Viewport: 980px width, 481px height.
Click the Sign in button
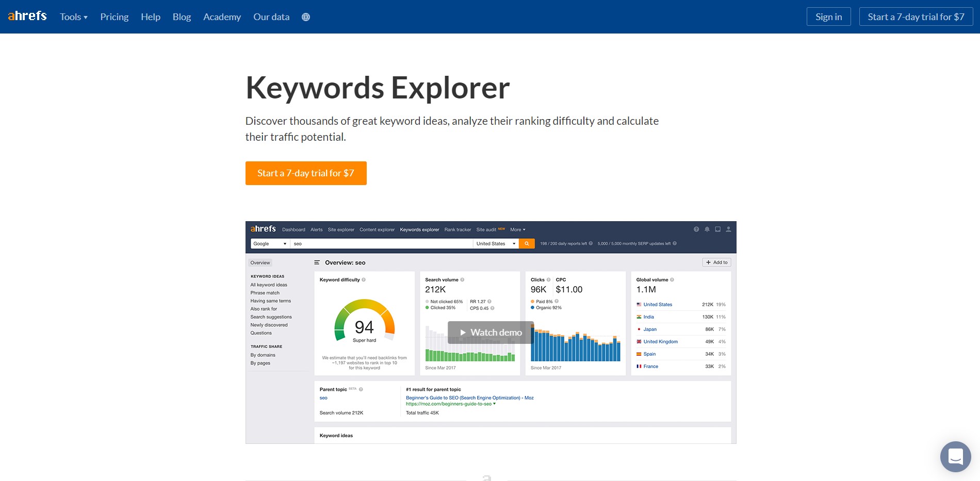point(828,17)
